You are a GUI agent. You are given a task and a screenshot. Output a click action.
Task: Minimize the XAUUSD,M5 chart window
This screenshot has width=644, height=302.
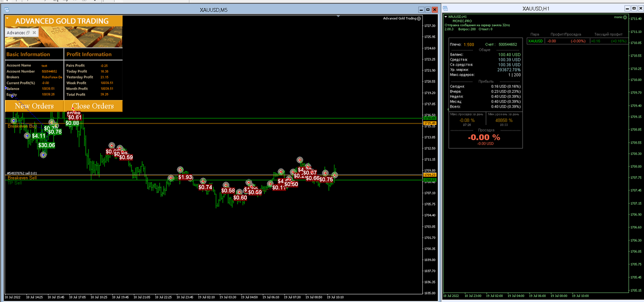tap(421, 9)
